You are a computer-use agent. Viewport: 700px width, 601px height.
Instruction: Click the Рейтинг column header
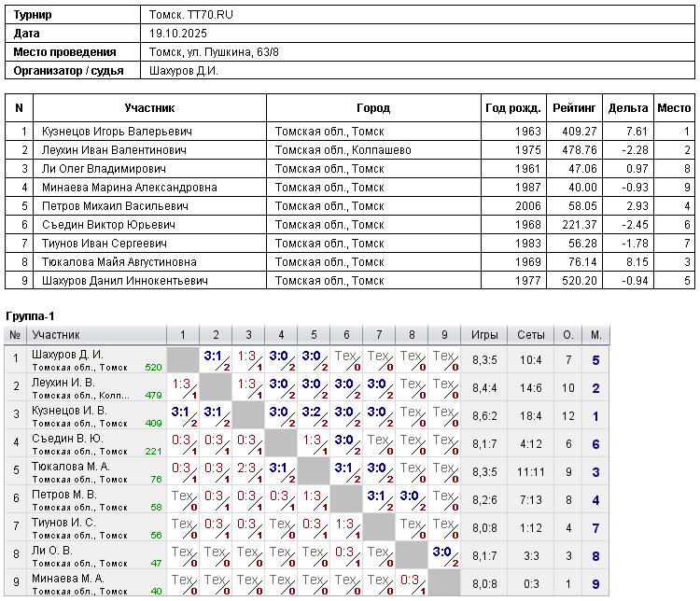pyautogui.click(x=574, y=108)
